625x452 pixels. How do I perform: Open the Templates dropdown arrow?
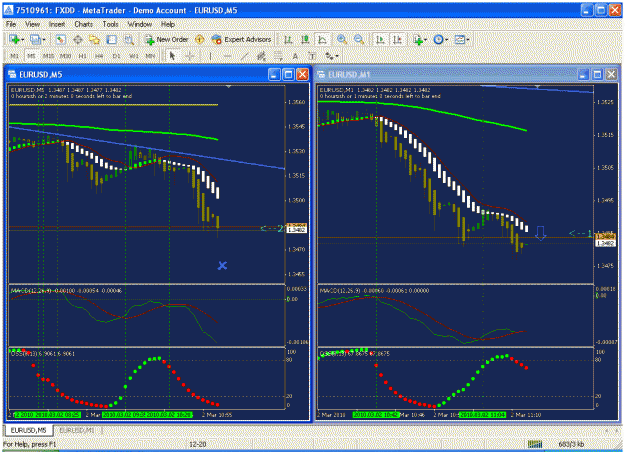click(468, 40)
